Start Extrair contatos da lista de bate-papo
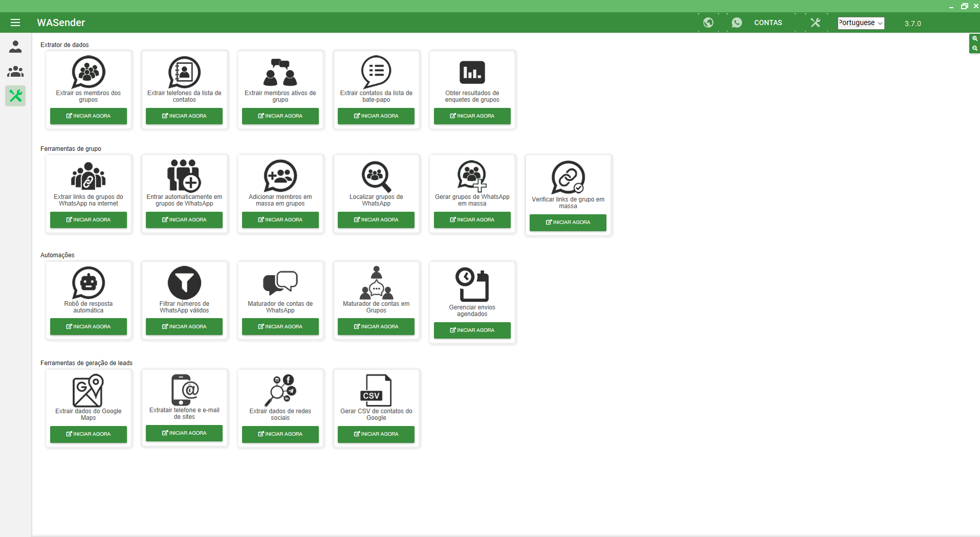Viewport: 980px width, 537px height. click(376, 116)
